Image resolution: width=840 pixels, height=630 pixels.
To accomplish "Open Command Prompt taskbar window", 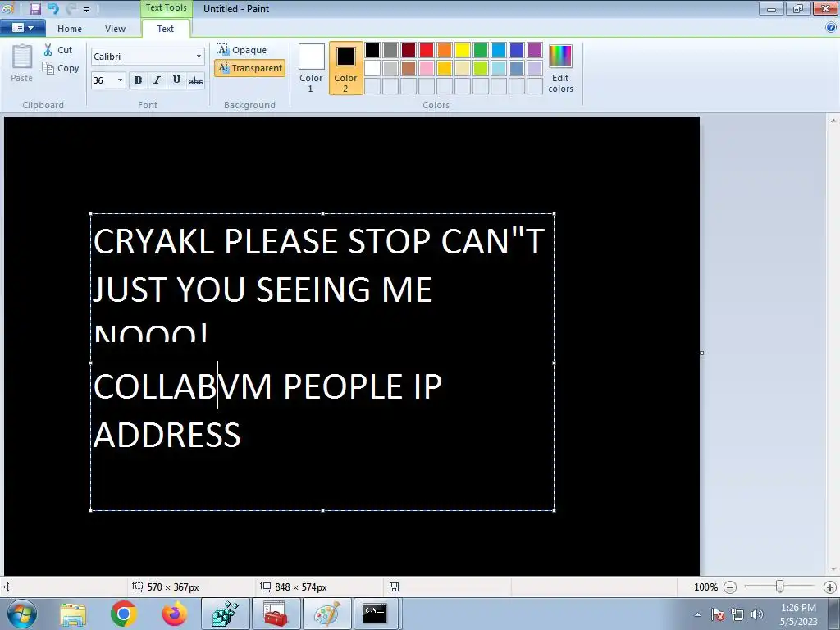I will (x=375, y=614).
